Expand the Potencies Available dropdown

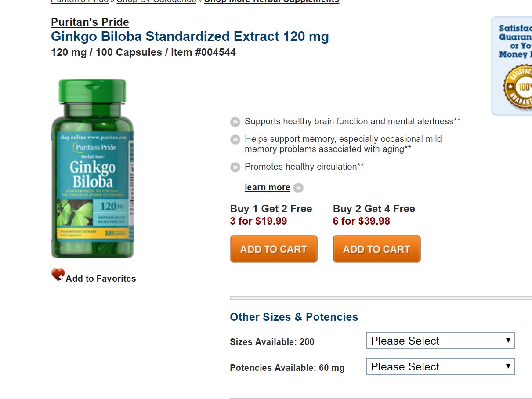(x=440, y=367)
